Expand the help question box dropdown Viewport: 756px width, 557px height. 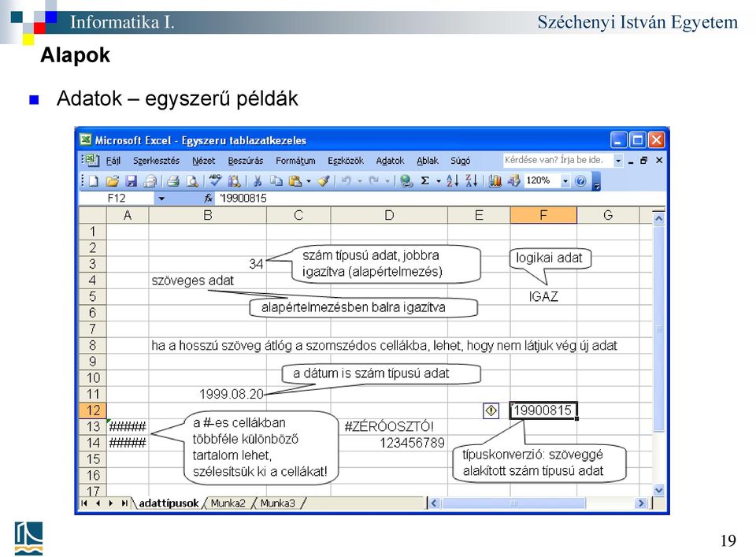tap(618, 161)
